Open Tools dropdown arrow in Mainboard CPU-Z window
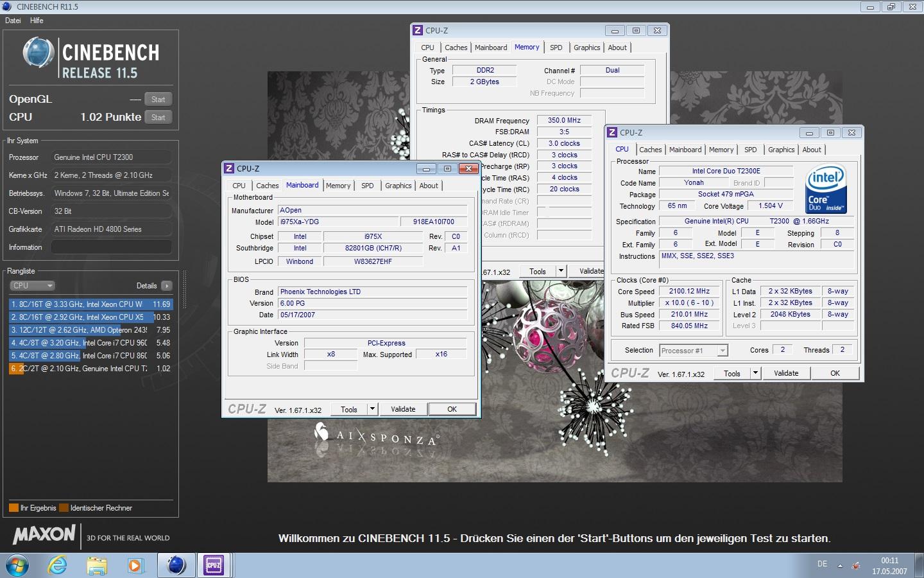Viewport: 924px width, 578px height. click(372, 409)
